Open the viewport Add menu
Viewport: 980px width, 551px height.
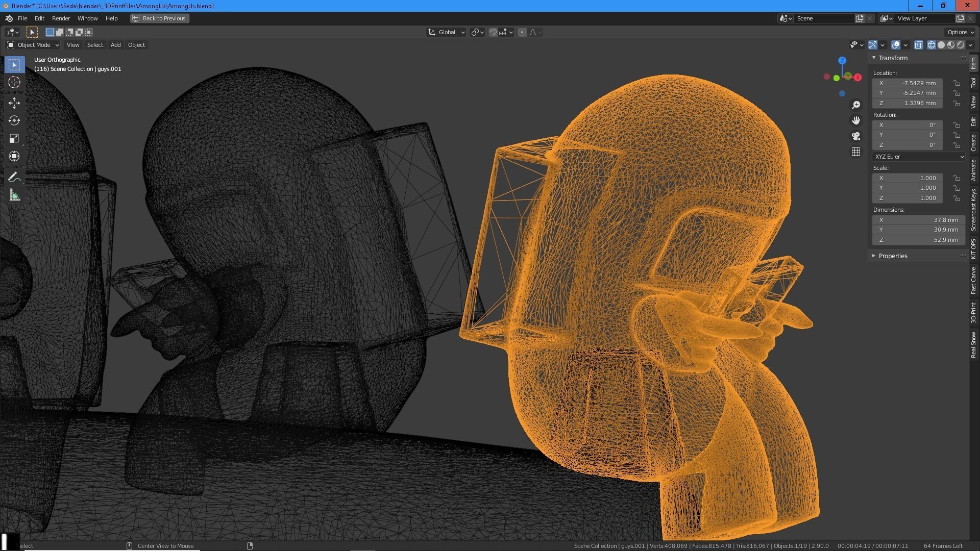coord(116,45)
